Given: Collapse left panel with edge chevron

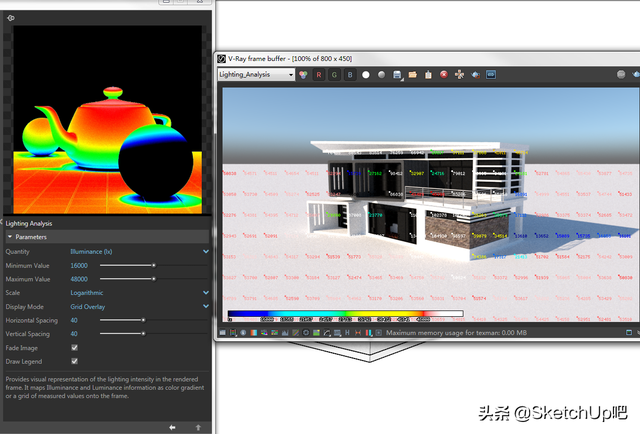Looking at the screenshot, I should (x=1, y=222).
